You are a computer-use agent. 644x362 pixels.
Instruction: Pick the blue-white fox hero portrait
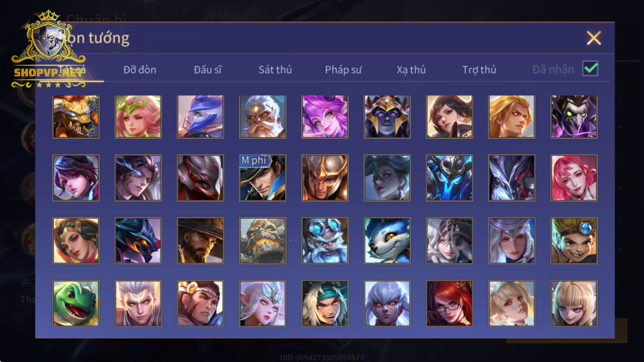pyautogui.click(x=387, y=241)
